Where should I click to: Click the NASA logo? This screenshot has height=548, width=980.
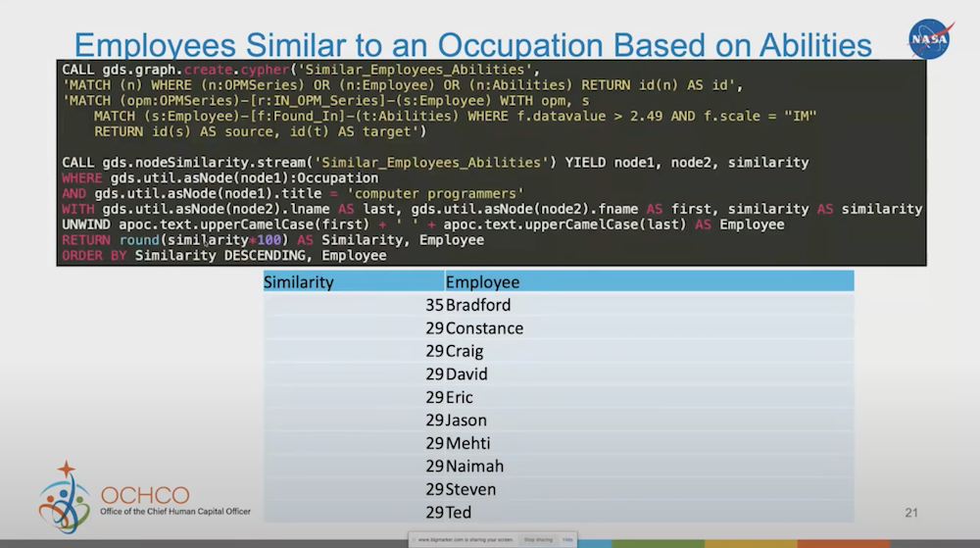[931, 39]
